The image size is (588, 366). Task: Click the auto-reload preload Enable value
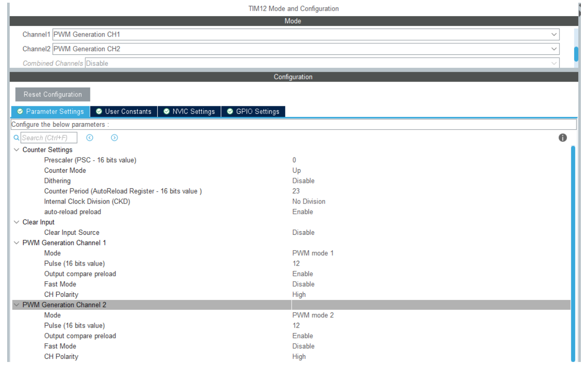click(x=302, y=212)
